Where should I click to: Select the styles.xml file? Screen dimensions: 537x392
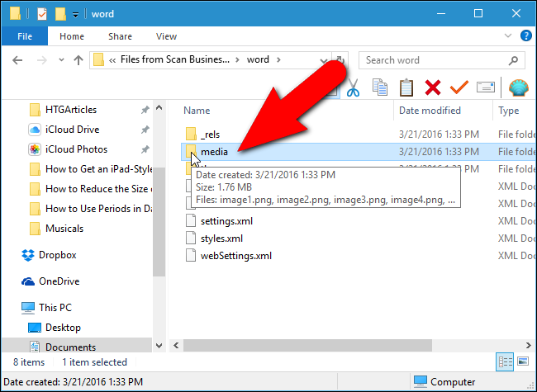coord(222,239)
